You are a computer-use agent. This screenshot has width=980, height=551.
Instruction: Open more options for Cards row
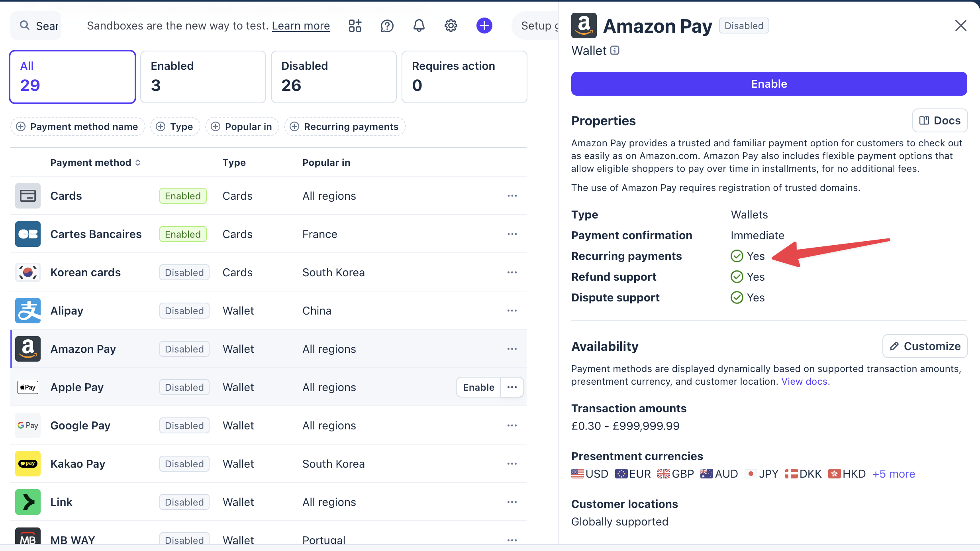pyautogui.click(x=512, y=196)
